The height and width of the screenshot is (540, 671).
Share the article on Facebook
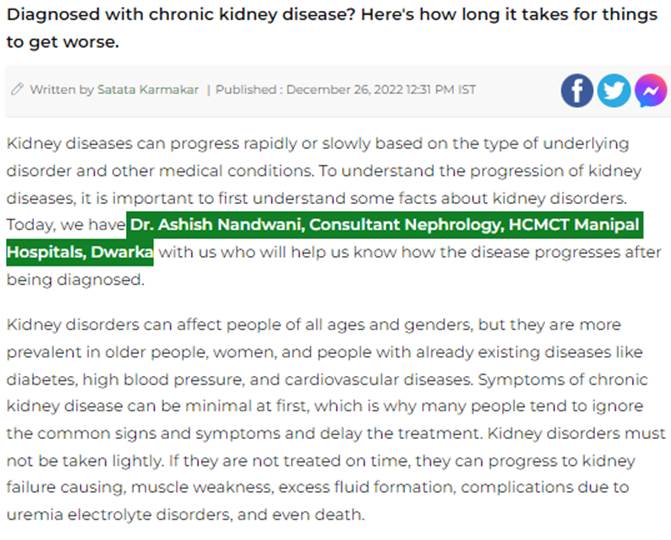click(577, 90)
